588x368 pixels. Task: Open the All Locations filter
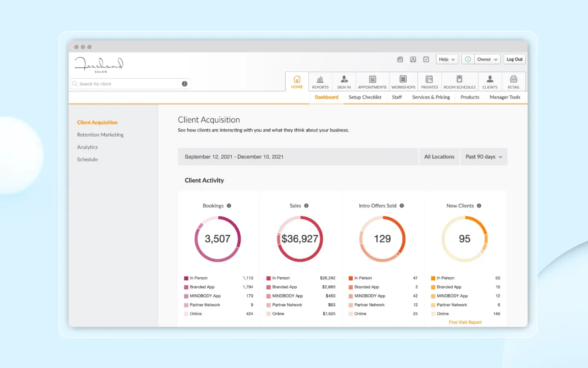(x=439, y=157)
